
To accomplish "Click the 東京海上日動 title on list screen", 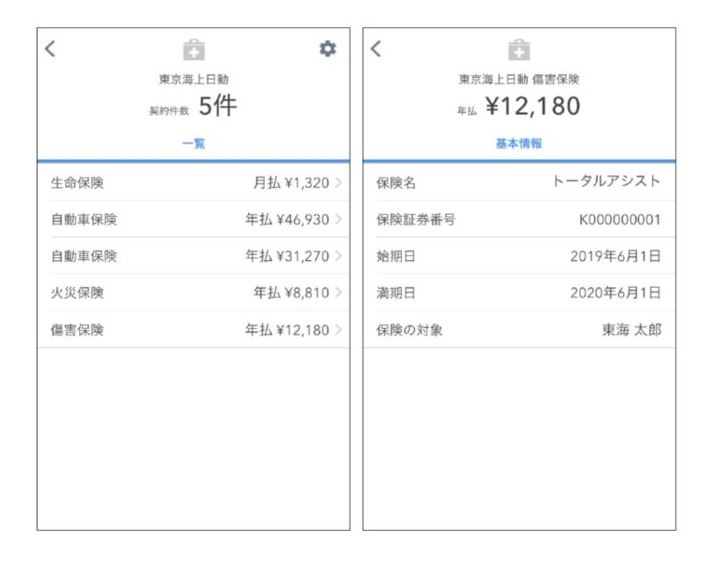I will coord(194,79).
